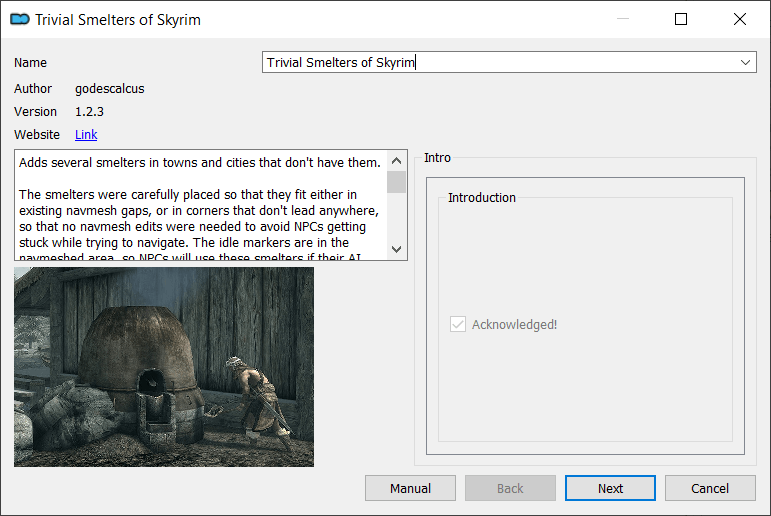Close the Trivial Smelters window
The width and height of the screenshot is (771, 516).
(740, 19)
